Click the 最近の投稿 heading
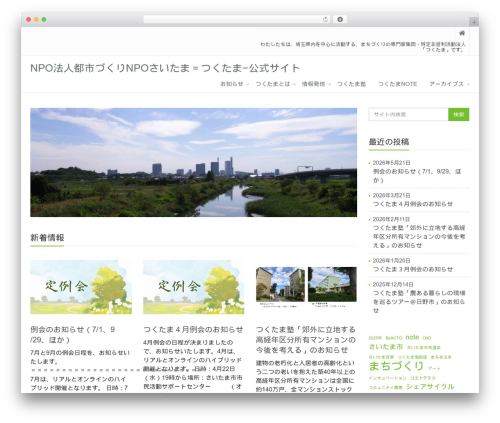Viewport: 500px width, 423px height. (x=389, y=142)
